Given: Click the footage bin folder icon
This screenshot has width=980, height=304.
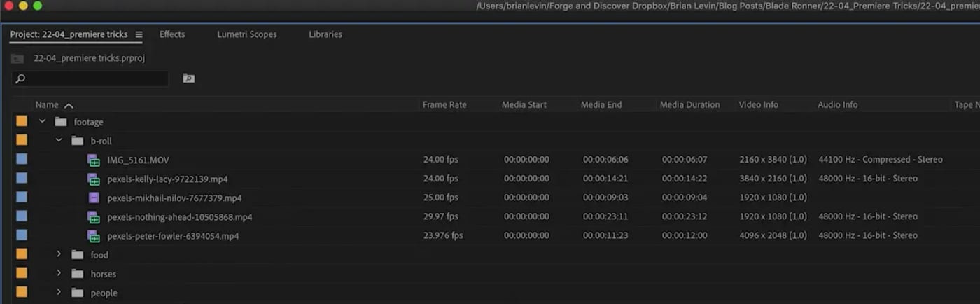Looking at the screenshot, I should pyautogui.click(x=61, y=122).
